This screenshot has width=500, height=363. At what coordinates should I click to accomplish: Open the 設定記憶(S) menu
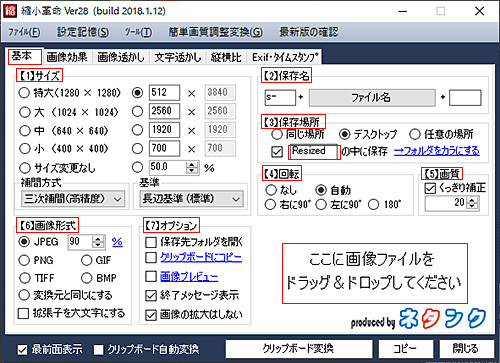83,32
